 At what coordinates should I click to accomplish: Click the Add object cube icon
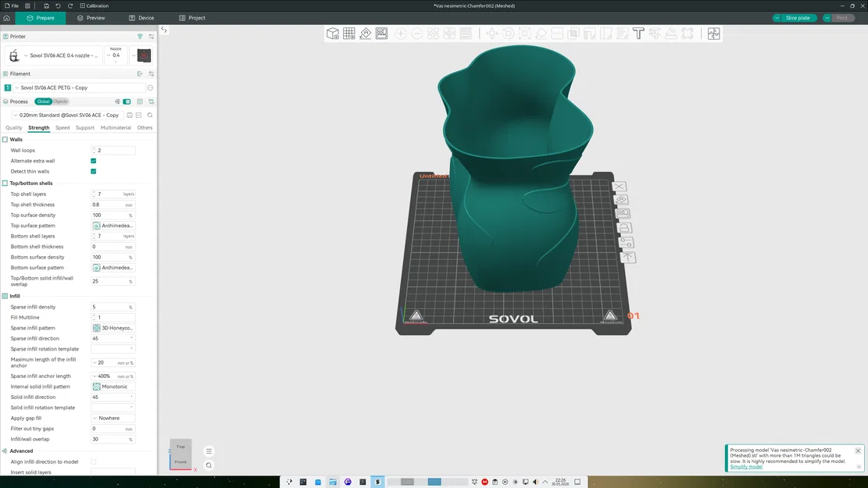click(x=332, y=34)
